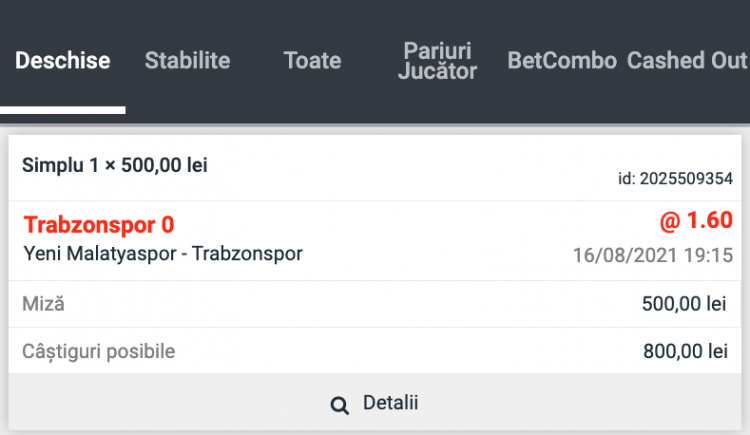750x435 pixels.
Task: Click the white underline below Deschise
Action: tap(63, 110)
